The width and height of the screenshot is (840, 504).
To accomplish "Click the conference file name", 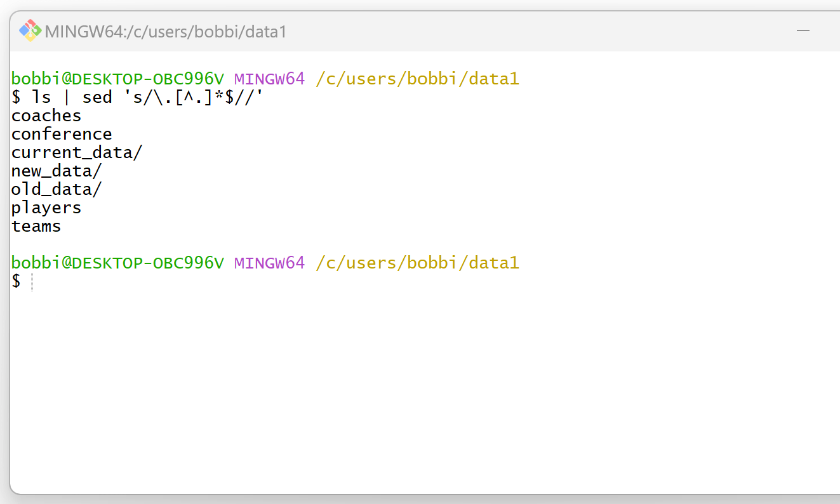I will pyautogui.click(x=62, y=134).
